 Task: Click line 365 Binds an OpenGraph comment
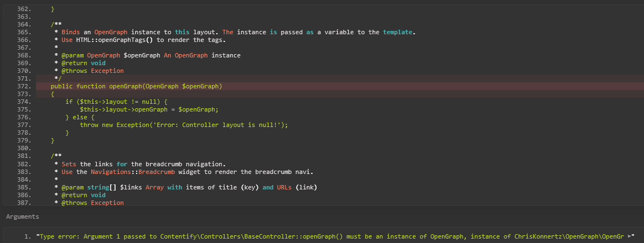tap(235, 32)
